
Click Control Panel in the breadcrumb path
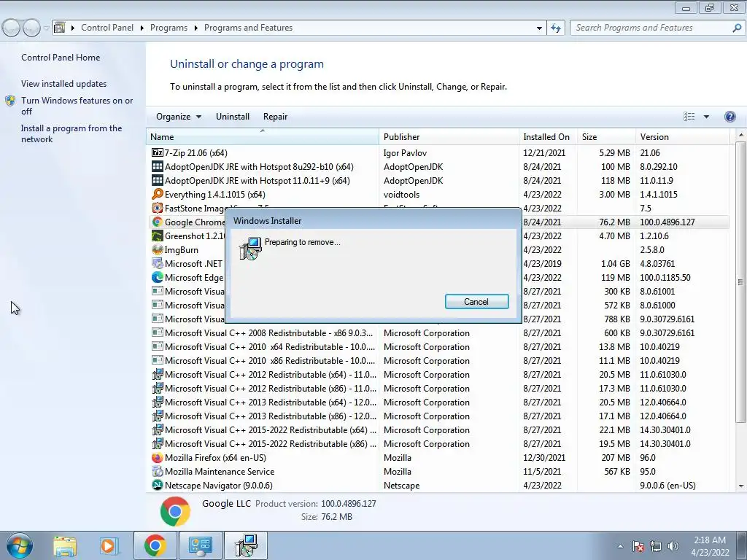(107, 28)
